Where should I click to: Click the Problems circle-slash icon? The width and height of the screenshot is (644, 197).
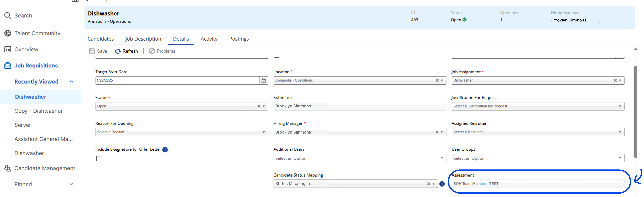(x=152, y=51)
